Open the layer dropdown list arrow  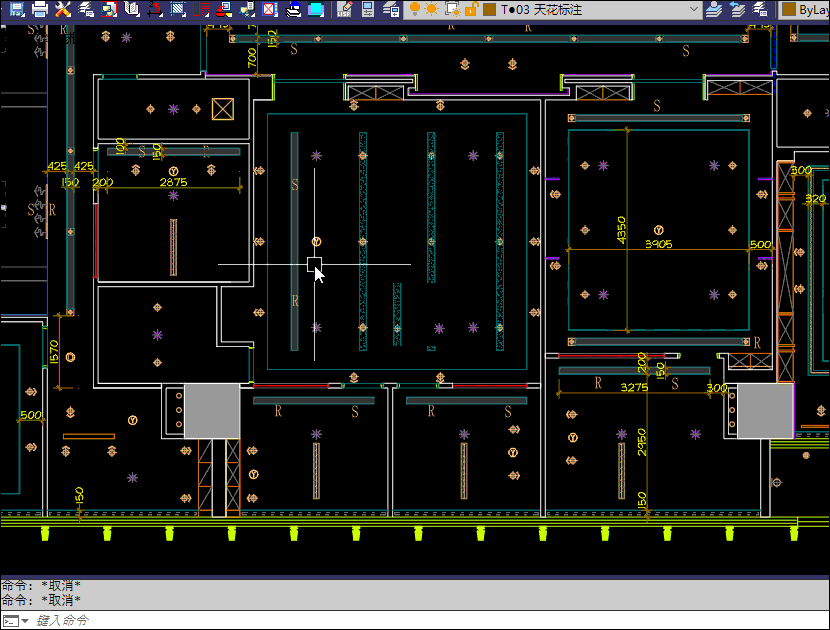pyautogui.click(x=693, y=10)
